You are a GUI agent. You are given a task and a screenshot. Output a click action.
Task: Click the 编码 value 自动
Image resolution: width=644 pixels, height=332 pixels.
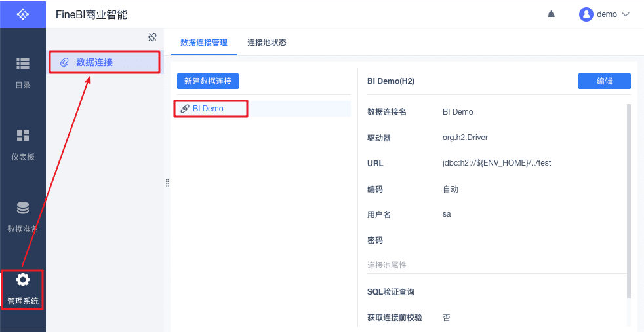point(451,189)
